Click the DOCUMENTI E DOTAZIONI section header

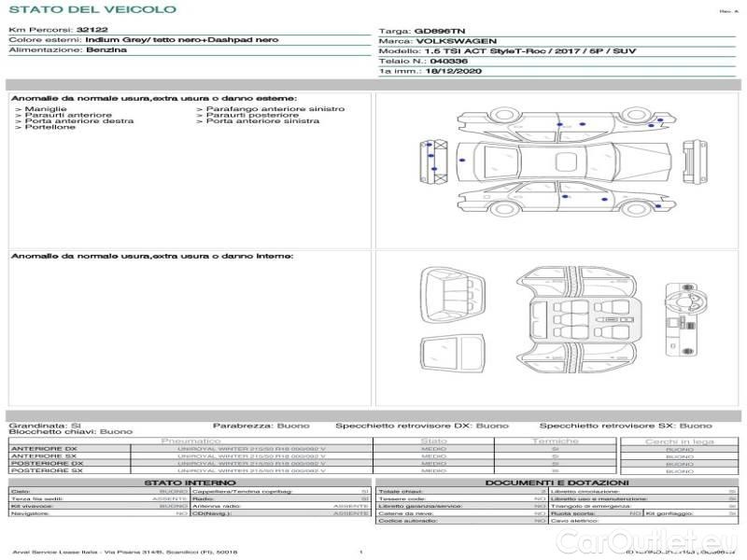click(557, 482)
